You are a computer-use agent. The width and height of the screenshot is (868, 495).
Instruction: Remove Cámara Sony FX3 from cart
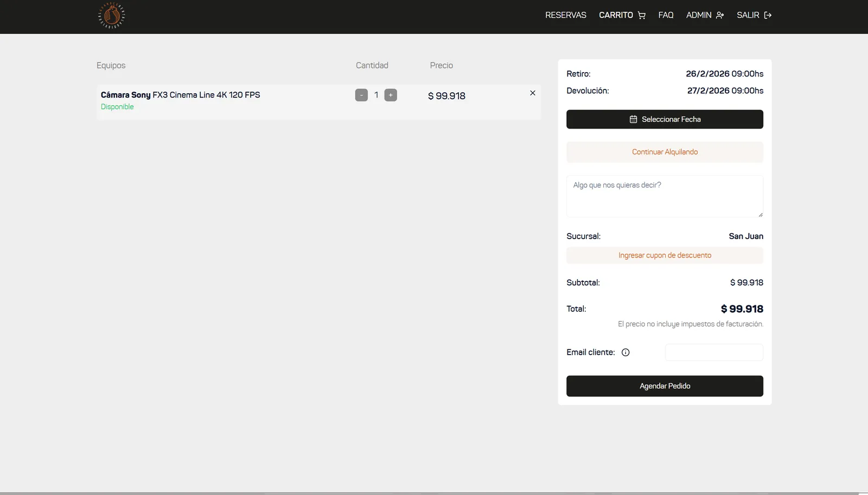click(533, 93)
